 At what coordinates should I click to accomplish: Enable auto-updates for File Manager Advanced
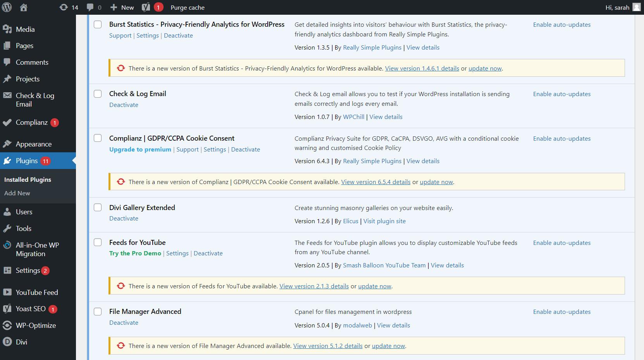[562, 312]
